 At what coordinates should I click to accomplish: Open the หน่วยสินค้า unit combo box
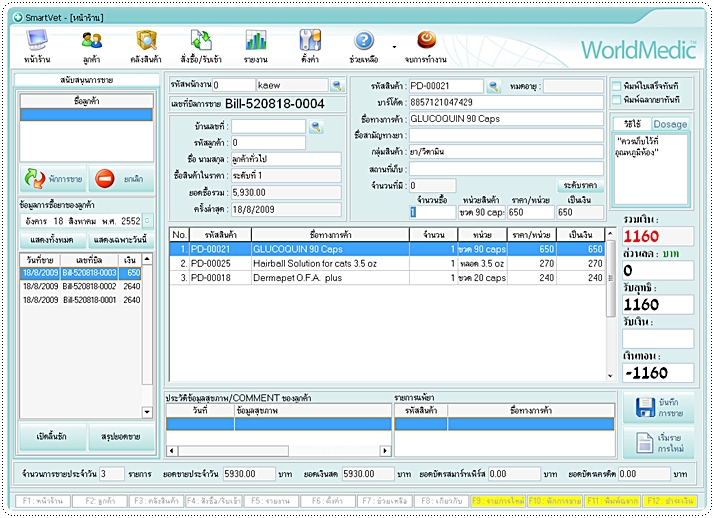(481, 212)
